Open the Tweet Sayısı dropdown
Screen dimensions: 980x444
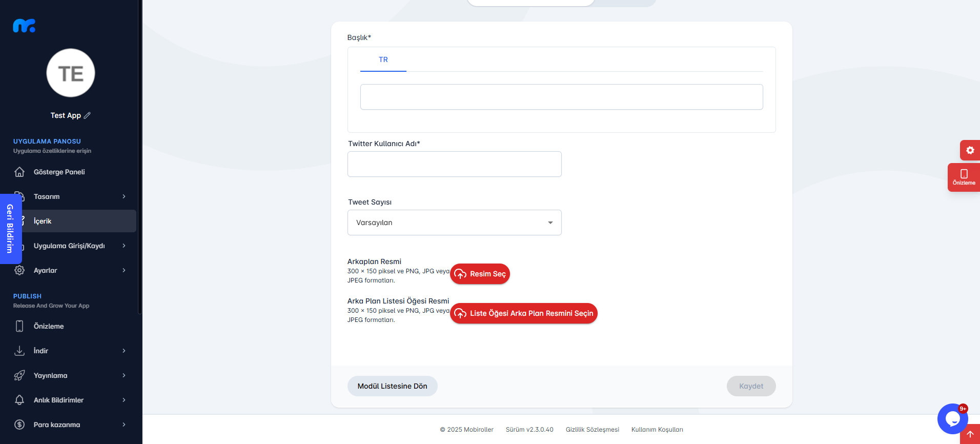[455, 223]
